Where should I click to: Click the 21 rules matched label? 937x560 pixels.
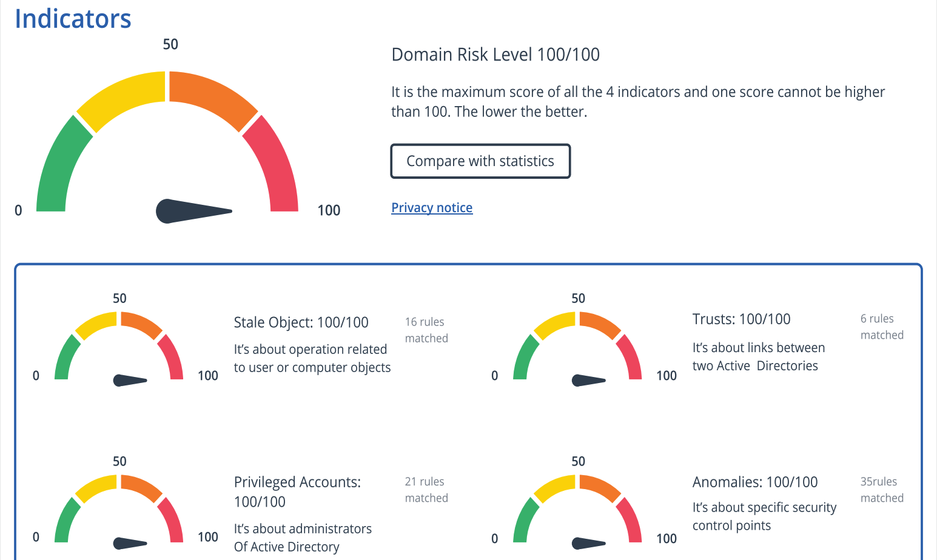(426, 490)
